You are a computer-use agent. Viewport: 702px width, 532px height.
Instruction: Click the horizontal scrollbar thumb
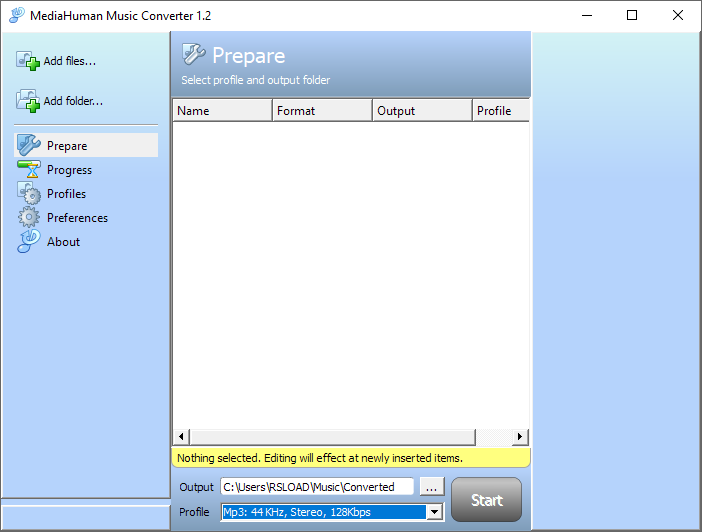(x=333, y=436)
